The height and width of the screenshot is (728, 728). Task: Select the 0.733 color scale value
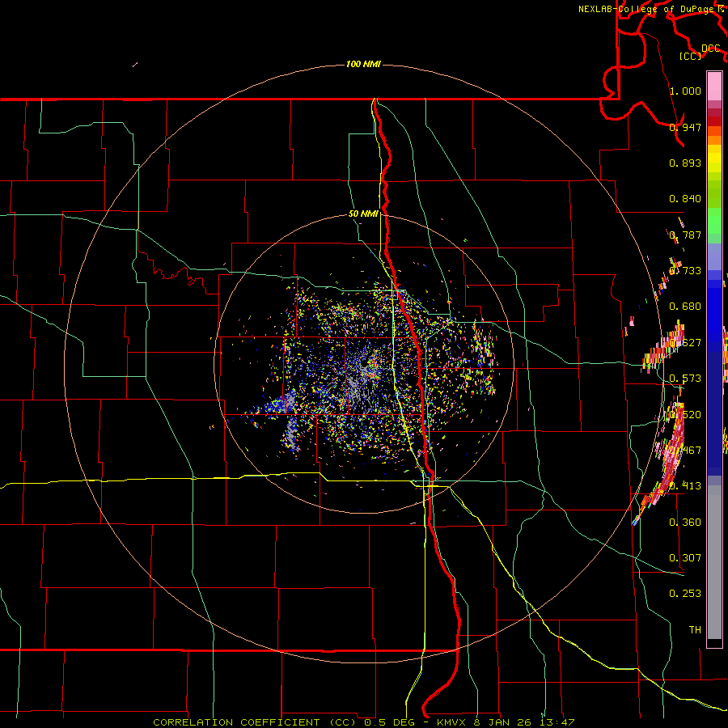point(685,271)
